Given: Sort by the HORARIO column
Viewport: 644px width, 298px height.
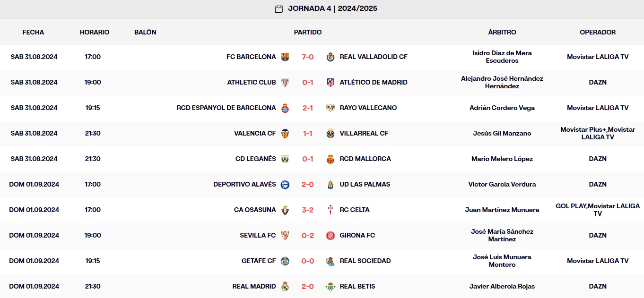Looking at the screenshot, I should coord(95,32).
